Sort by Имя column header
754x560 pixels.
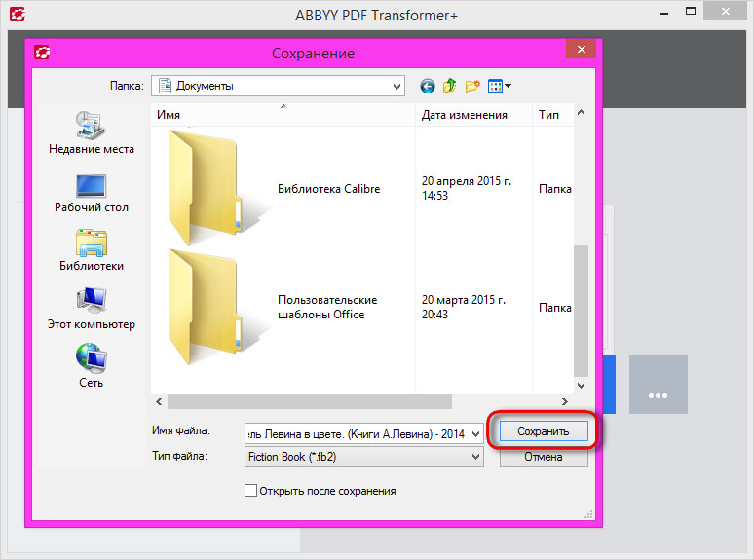pyautogui.click(x=283, y=115)
